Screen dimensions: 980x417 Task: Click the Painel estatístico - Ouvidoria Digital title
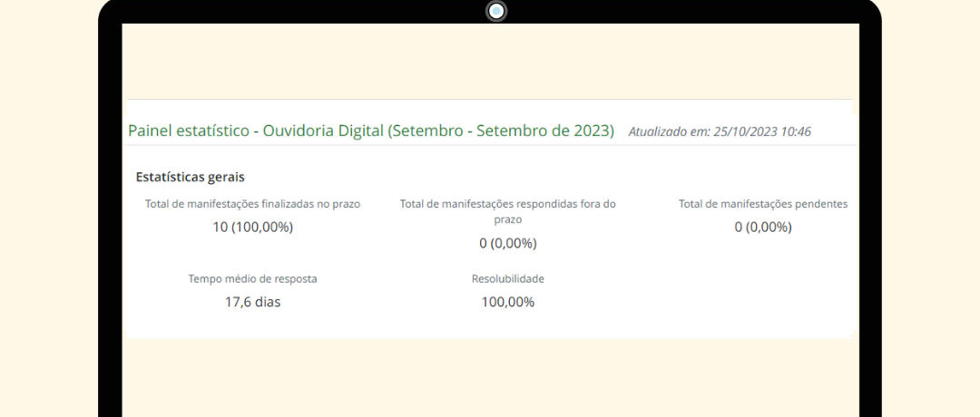click(370, 131)
